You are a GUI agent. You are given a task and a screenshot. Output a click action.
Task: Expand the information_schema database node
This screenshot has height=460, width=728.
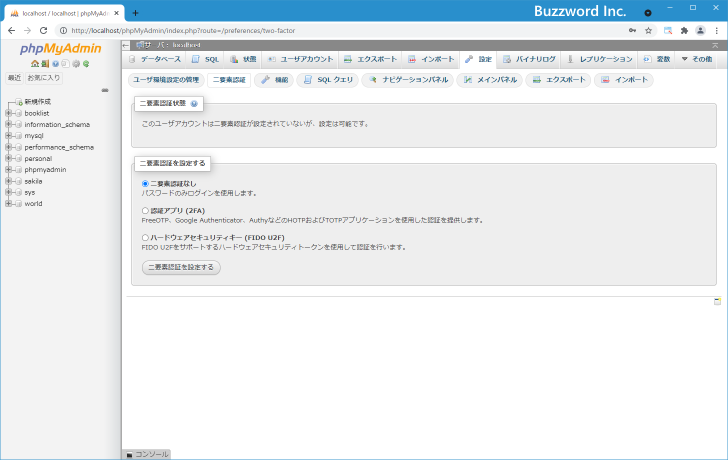pyautogui.click(x=8, y=124)
